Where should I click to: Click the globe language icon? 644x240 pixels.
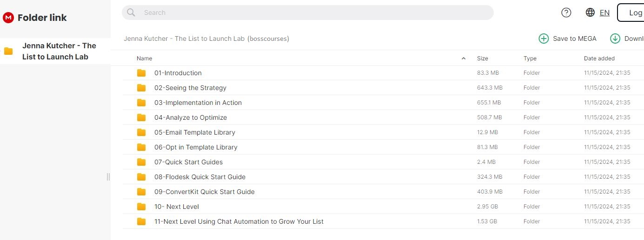[x=590, y=13]
